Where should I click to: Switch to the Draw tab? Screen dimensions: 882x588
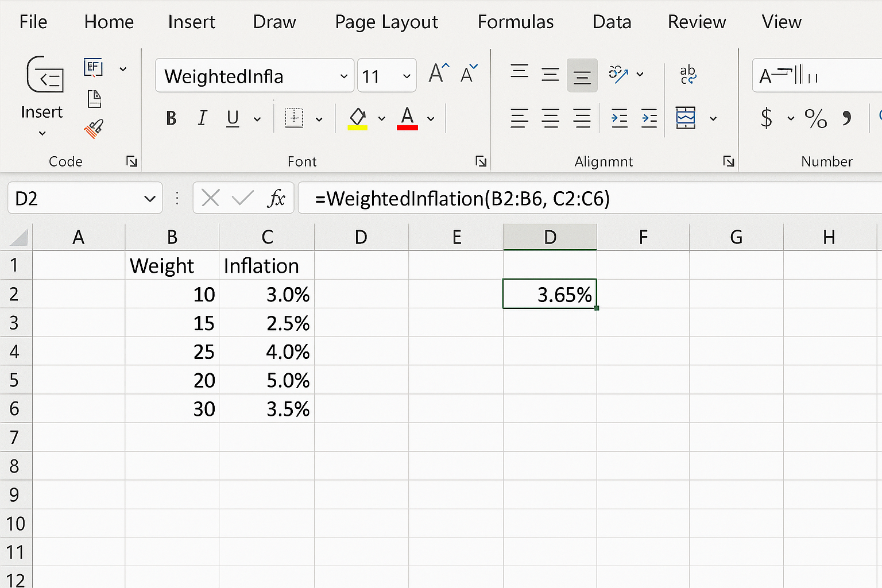pos(274,22)
